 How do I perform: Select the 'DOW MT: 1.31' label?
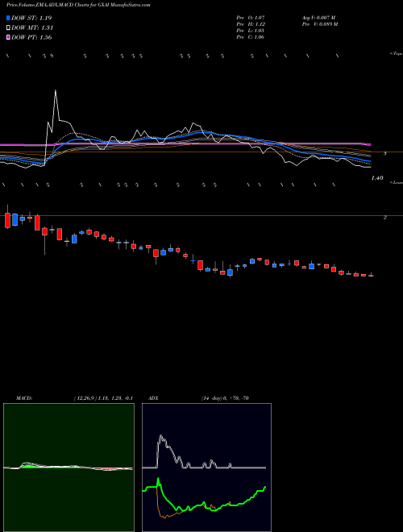32,28
